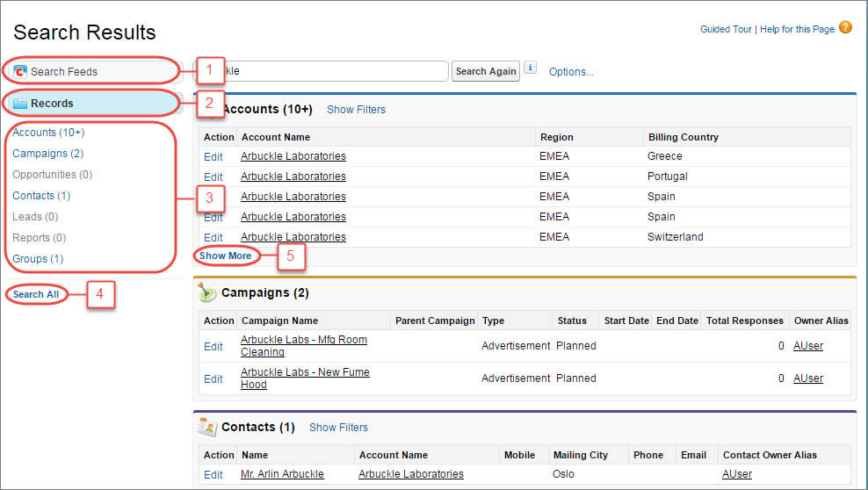Edit the Greece Arbuckle Laboratories account

pyautogui.click(x=213, y=156)
